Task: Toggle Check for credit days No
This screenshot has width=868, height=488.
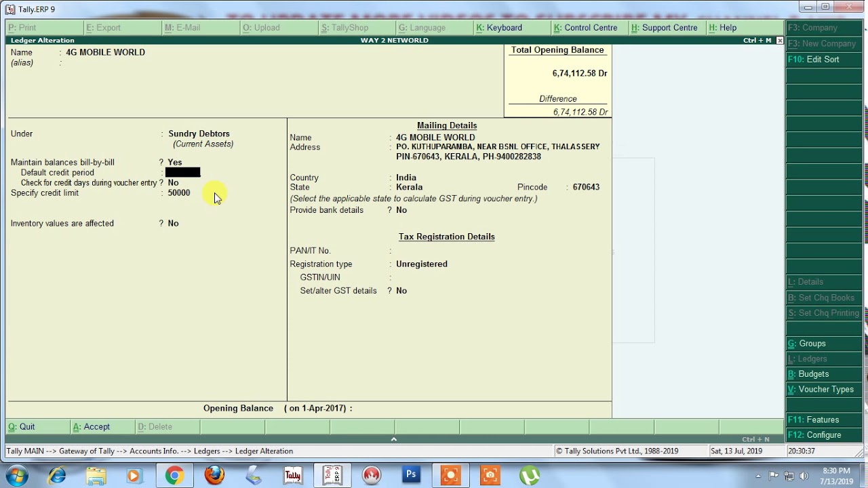Action: click(173, 183)
